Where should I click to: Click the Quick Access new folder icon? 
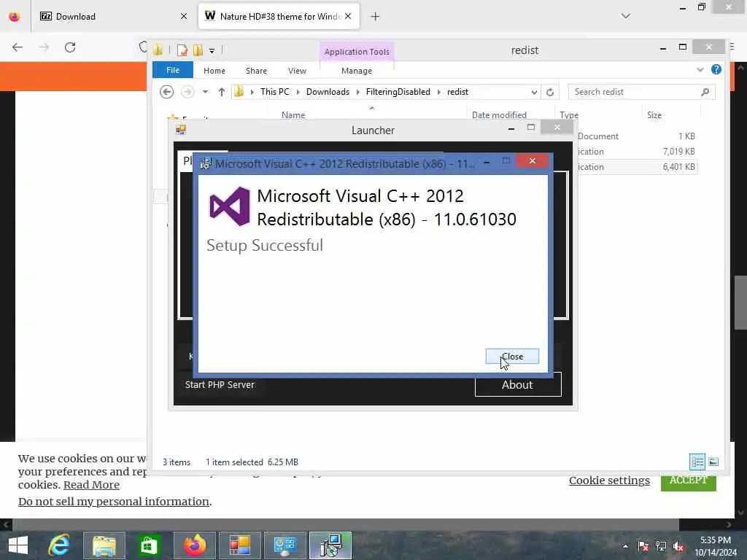[x=198, y=50]
